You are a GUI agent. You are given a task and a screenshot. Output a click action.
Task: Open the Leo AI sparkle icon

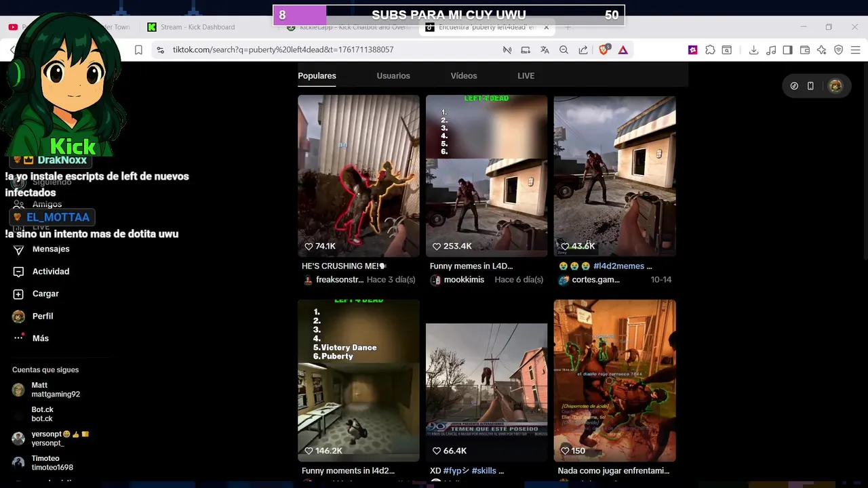[x=822, y=49]
